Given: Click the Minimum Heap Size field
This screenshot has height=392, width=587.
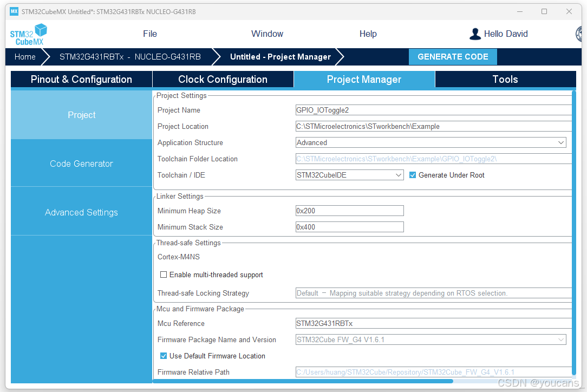Looking at the screenshot, I should tap(350, 211).
